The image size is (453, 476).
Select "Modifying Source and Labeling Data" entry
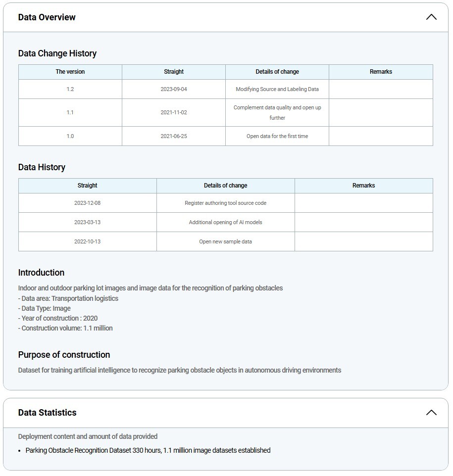click(277, 89)
